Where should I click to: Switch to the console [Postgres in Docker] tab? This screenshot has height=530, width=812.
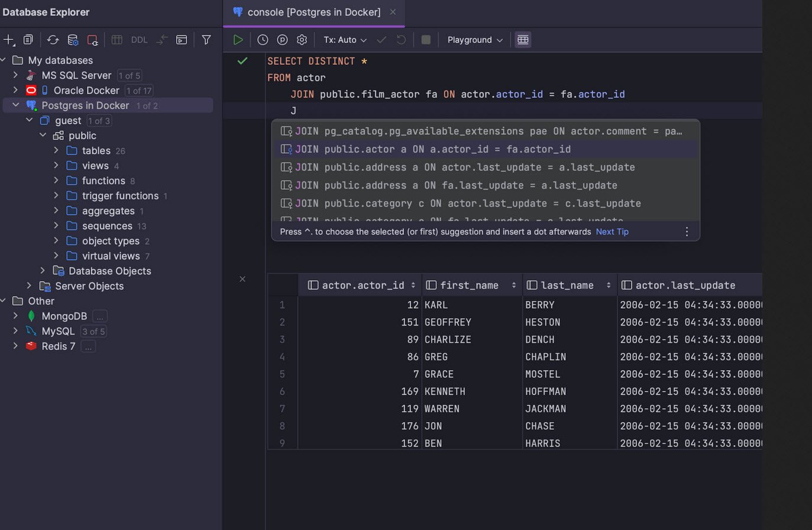tap(312, 12)
